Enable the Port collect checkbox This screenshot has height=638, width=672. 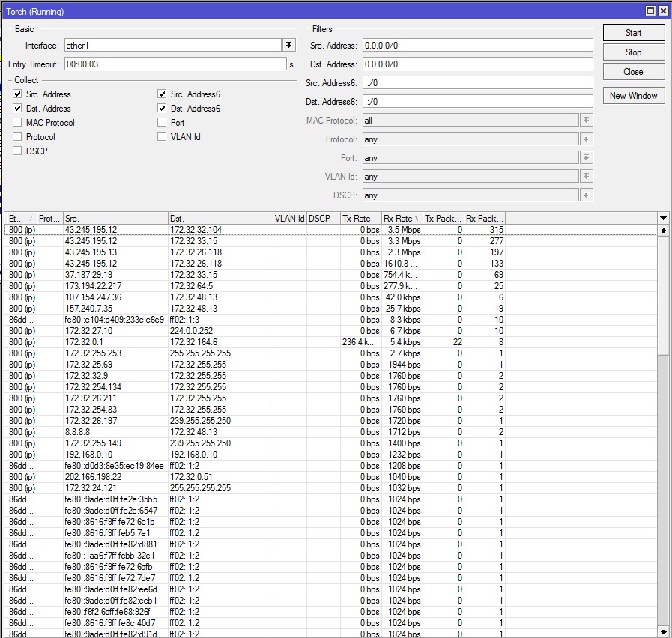[x=162, y=123]
